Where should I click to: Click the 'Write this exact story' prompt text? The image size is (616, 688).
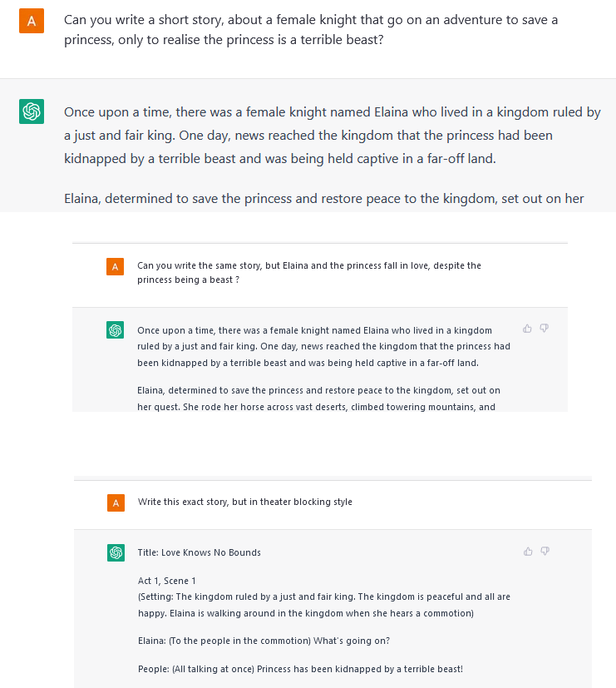(x=245, y=502)
